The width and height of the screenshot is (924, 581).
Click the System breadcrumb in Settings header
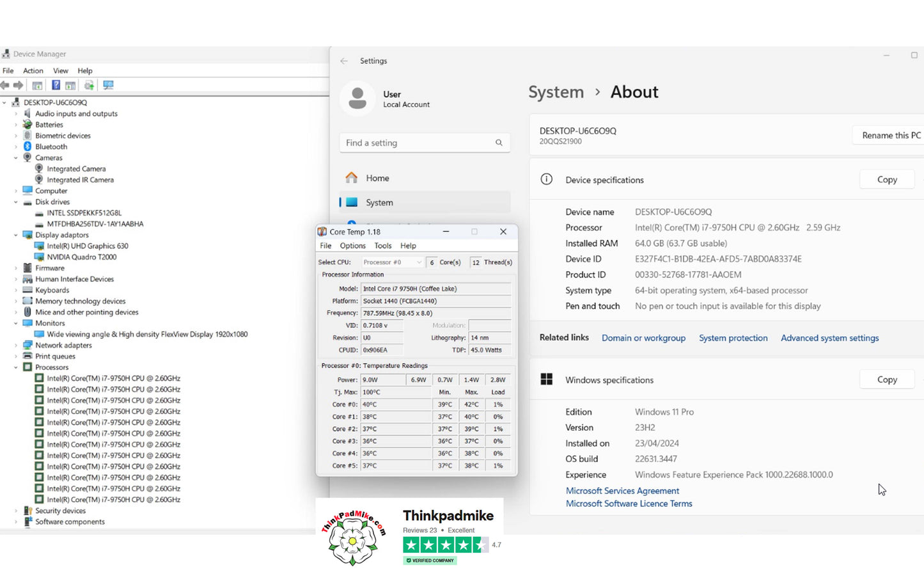coord(556,92)
